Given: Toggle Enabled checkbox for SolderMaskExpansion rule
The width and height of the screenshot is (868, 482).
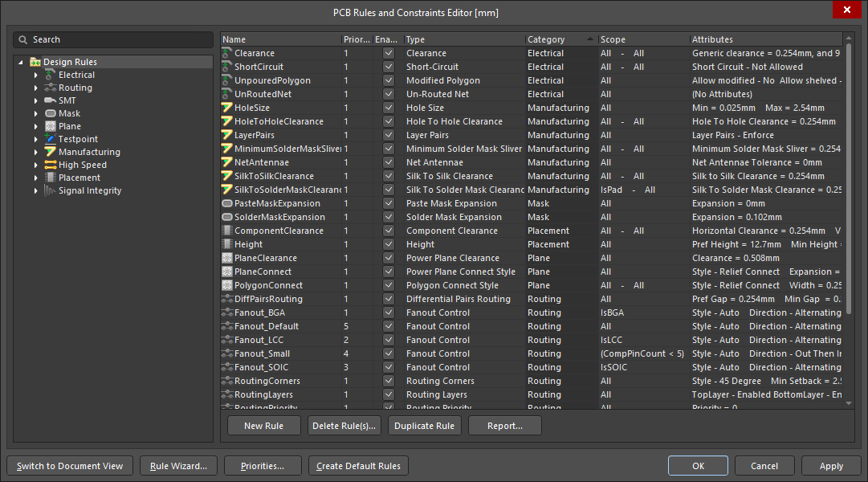Looking at the screenshot, I should [x=389, y=217].
